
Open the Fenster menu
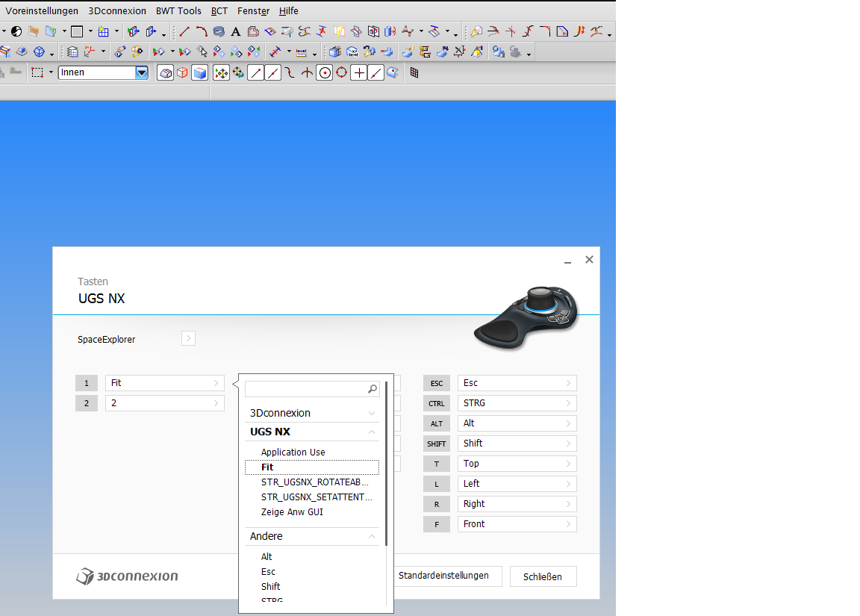[253, 11]
